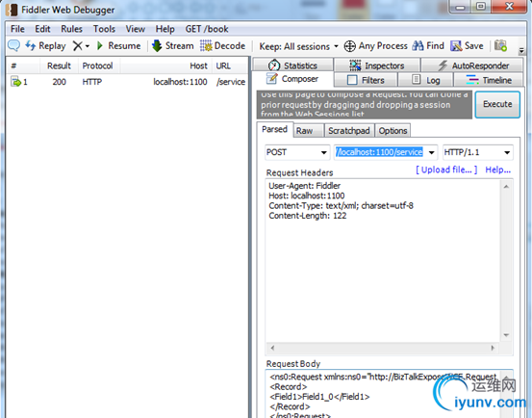Click the Inspectors tab icon
The image size is (532, 418).
click(355, 65)
